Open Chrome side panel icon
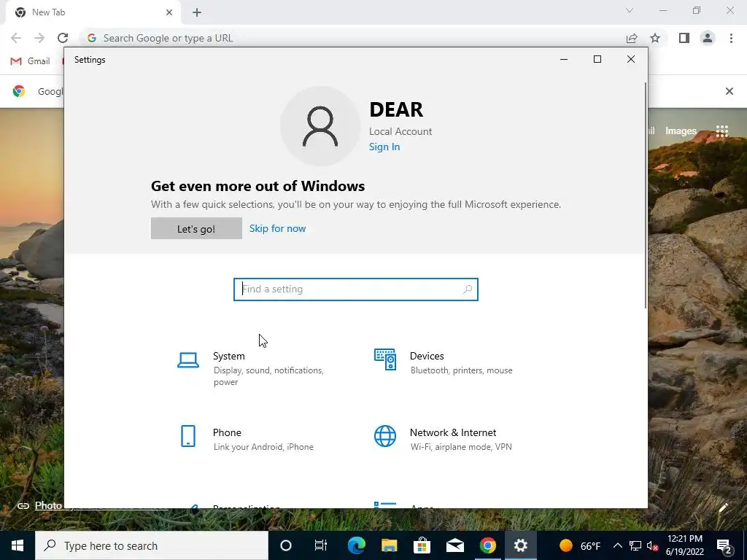 point(684,38)
